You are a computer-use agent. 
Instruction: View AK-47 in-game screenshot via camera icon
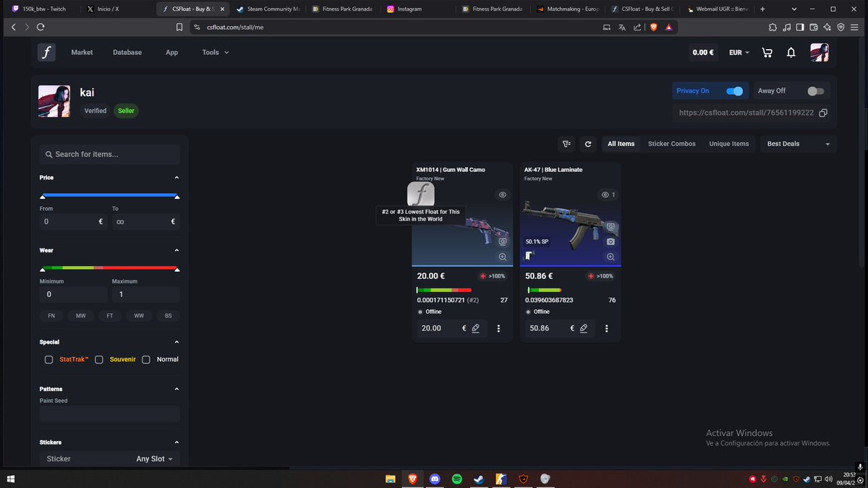[610, 241]
